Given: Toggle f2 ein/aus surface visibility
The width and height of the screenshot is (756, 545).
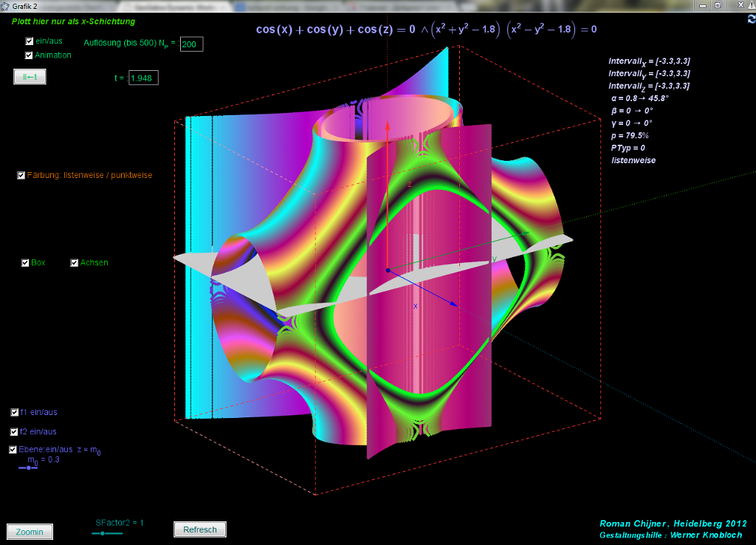Looking at the screenshot, I should (x=15, y=432).
